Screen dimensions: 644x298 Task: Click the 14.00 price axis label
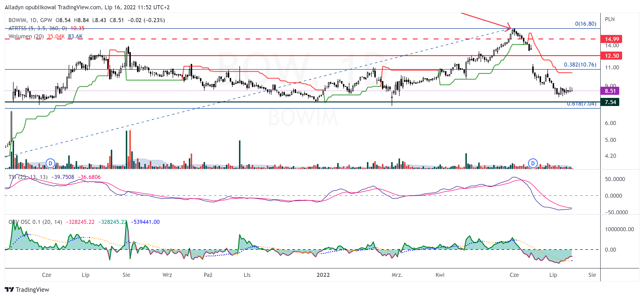612,45
